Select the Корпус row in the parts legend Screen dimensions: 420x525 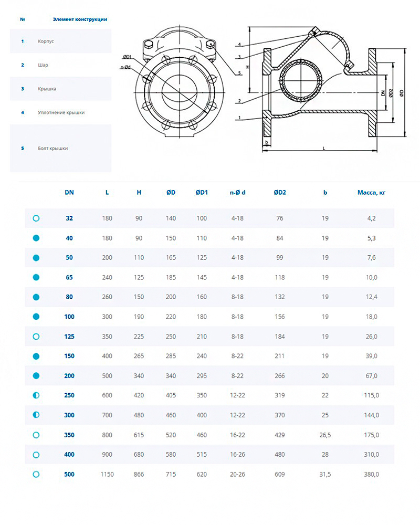[x=60, y=41]
